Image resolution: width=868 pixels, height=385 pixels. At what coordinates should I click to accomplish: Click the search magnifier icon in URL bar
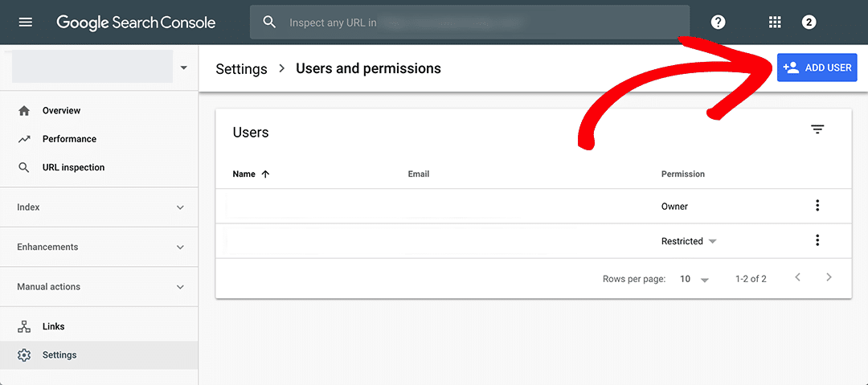click(x=269, y=23)
